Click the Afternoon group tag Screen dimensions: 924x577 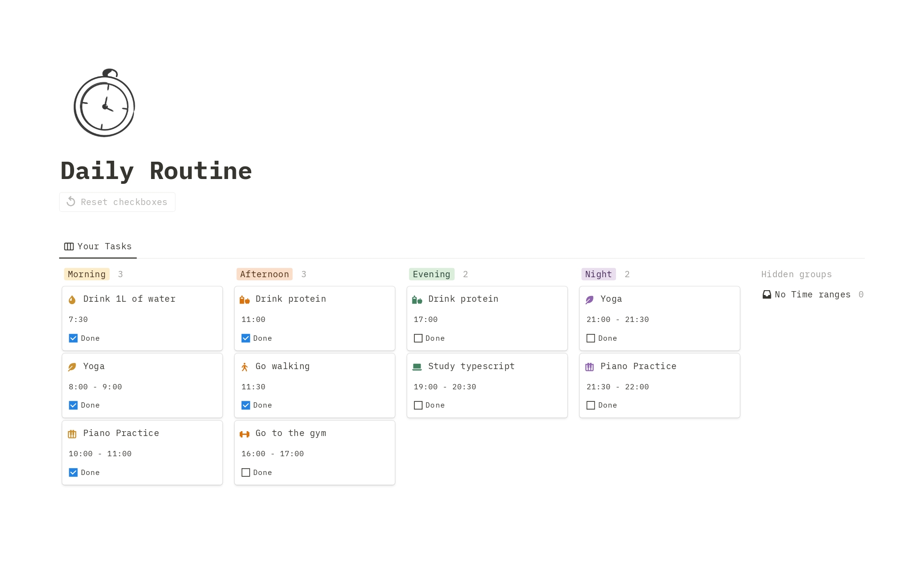tap(264, 274)
